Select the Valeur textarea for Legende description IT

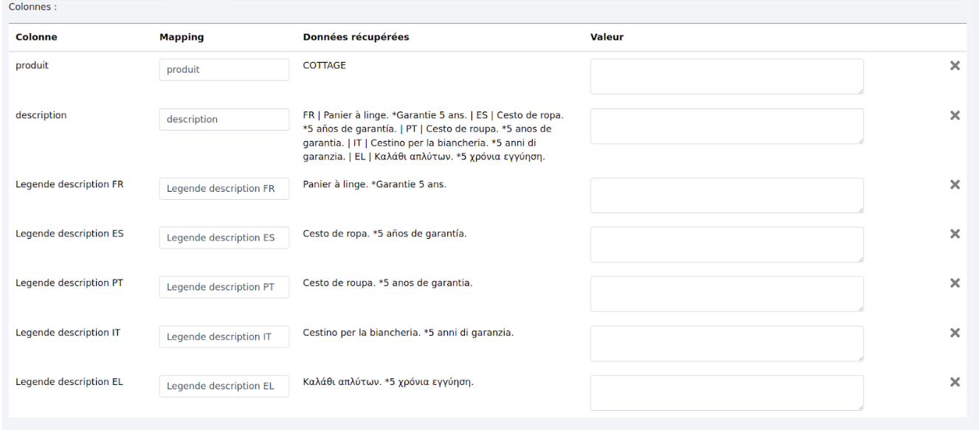[x=726, y=344]
